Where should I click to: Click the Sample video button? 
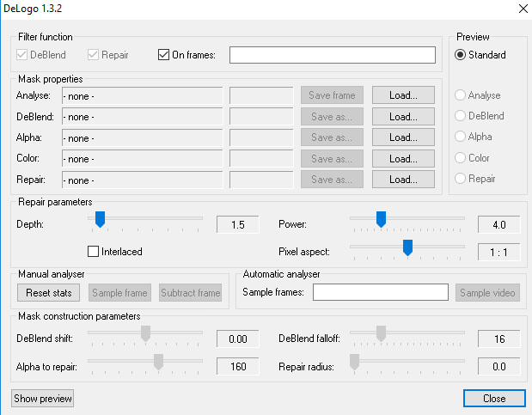coord(487,292)
